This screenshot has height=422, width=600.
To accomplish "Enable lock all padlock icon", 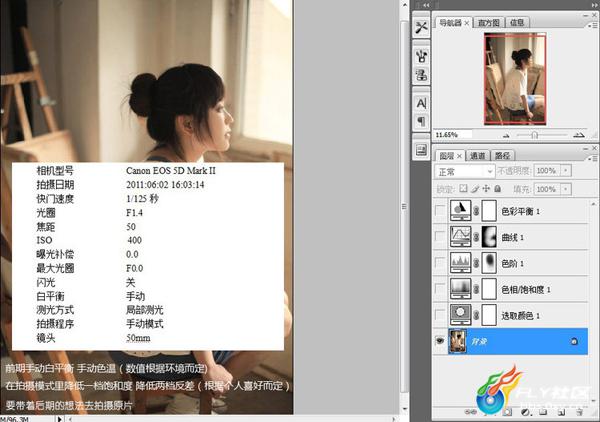I will pos(497,189).
